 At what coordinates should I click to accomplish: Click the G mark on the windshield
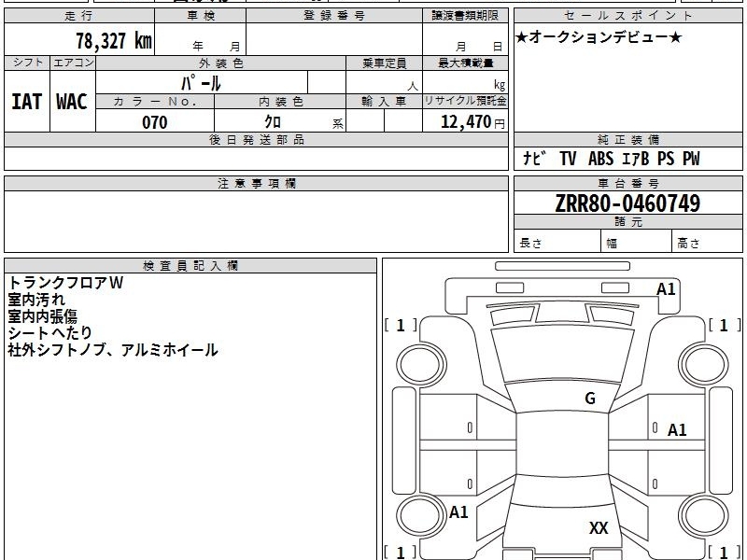tap(590, 399)
